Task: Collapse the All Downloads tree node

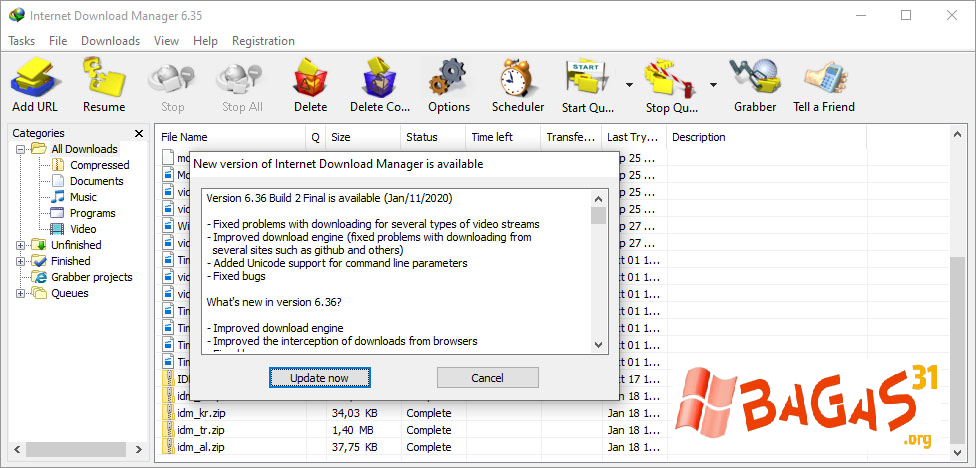Action: tap(21, 149)
